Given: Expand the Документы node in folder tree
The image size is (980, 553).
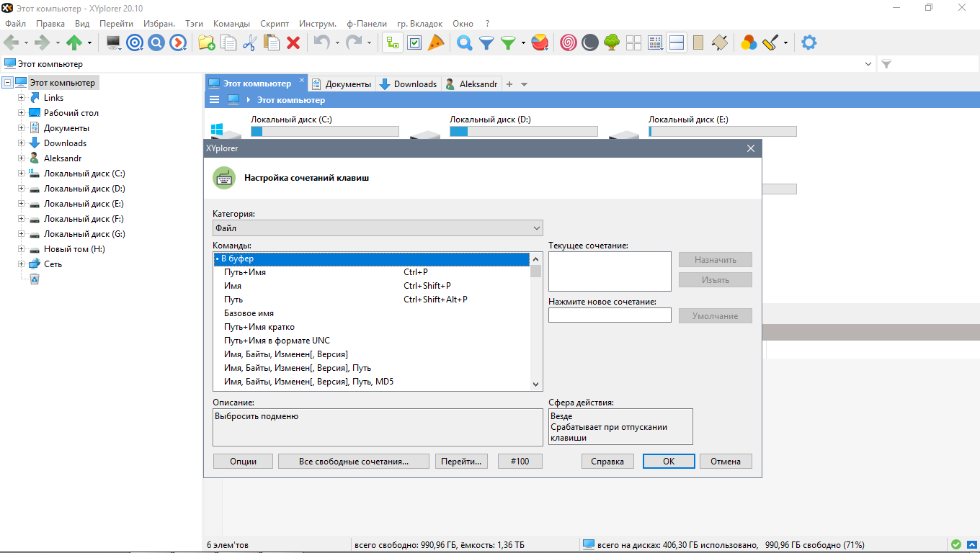Looking at the screenshot, I should point(22,128).
